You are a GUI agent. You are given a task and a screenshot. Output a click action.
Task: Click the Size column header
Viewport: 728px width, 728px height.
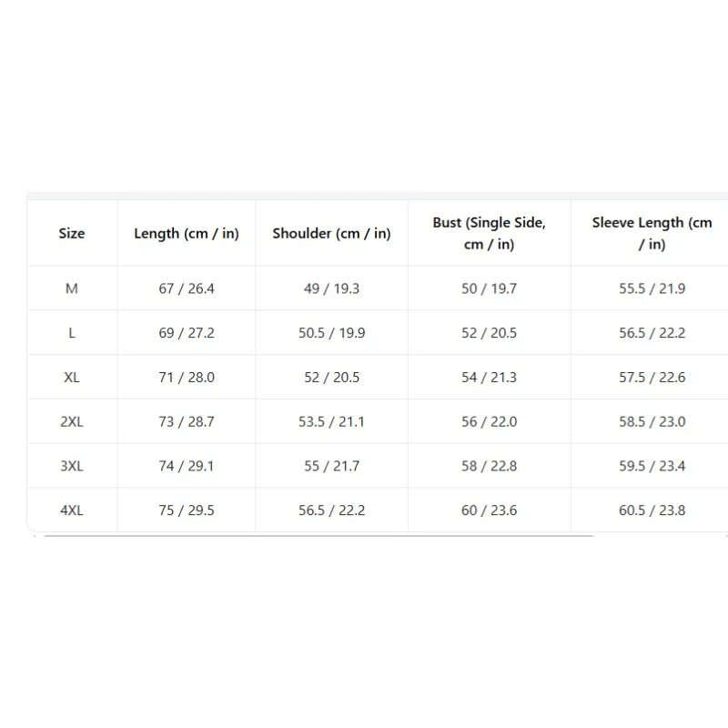click(x=72, y=233)
